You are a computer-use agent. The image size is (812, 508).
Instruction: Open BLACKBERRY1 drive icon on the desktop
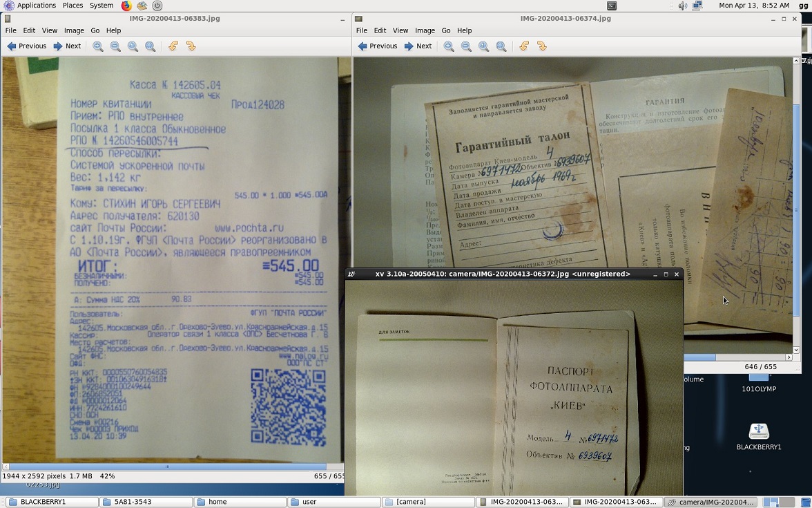759,435
